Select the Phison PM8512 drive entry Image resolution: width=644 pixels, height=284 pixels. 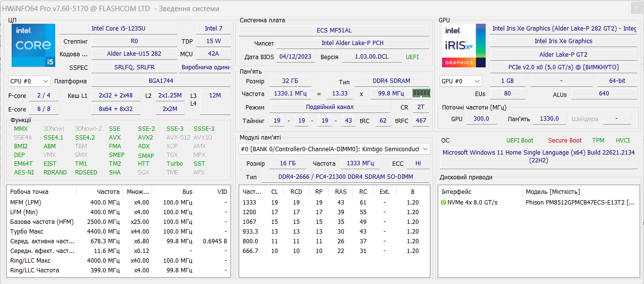580,203
